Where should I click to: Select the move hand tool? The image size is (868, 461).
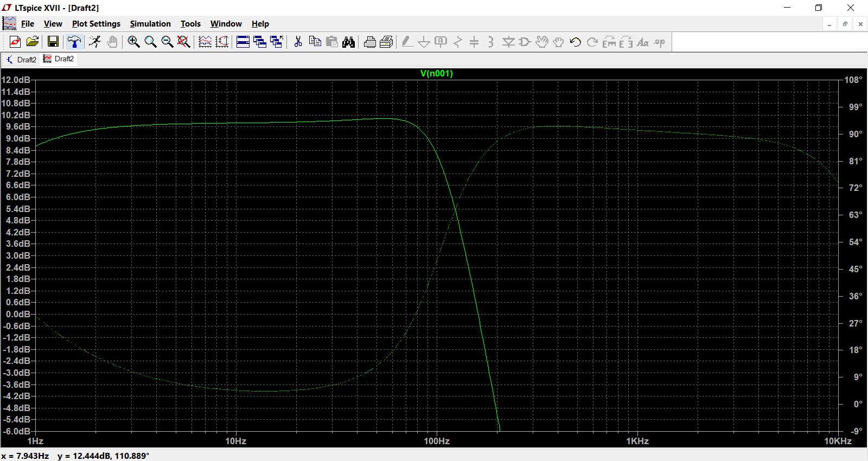[x=542, y=42]
